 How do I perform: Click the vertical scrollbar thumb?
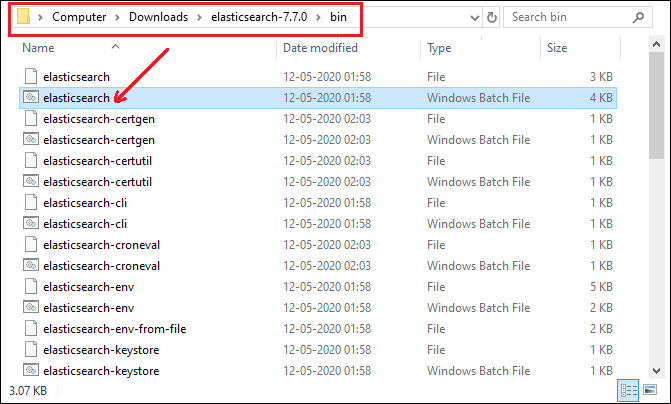coord(656,106)
